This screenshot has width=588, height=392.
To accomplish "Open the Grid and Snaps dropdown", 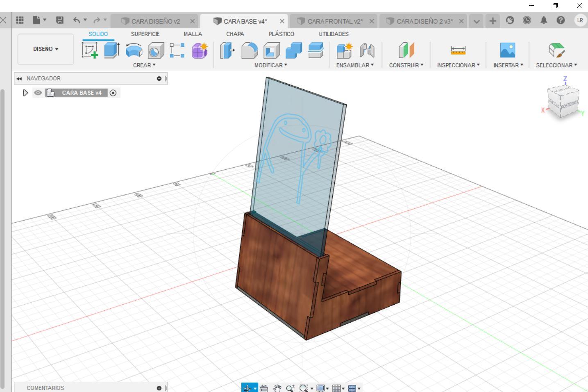I will [338, 388].
